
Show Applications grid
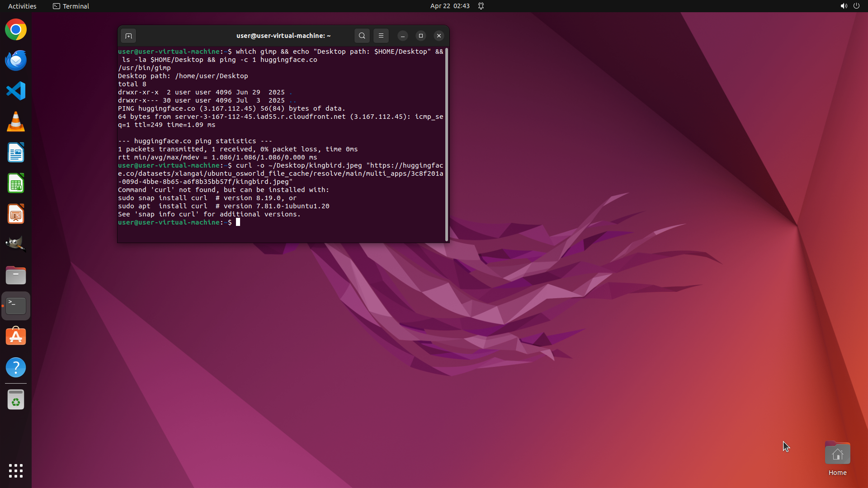tap(16, 471)
